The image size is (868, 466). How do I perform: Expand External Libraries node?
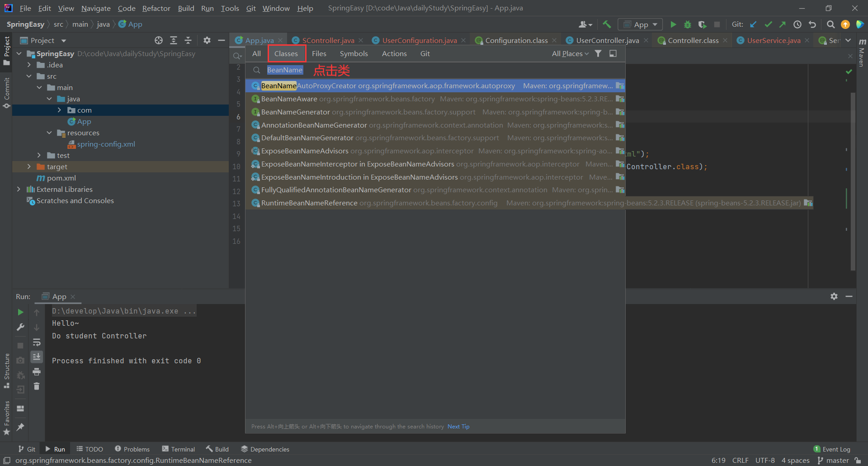point(19,189)
